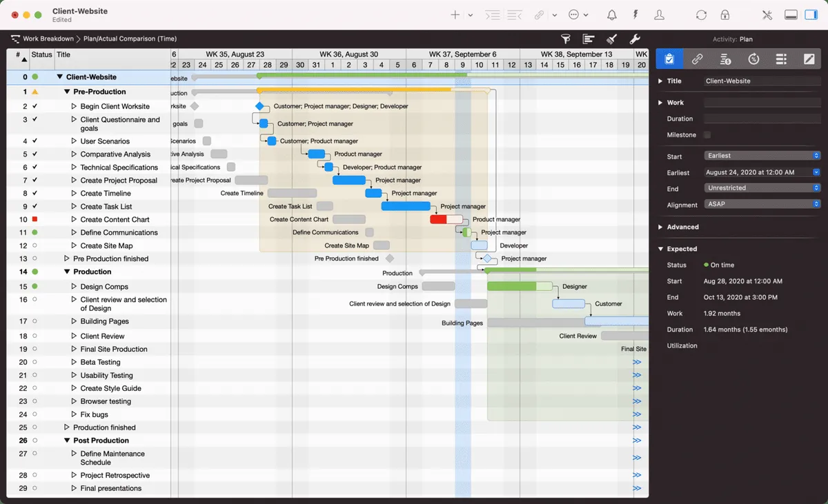The image size is (828, 504).
Task: Click the padlock icon in toolbar
Action: (724, 15)
